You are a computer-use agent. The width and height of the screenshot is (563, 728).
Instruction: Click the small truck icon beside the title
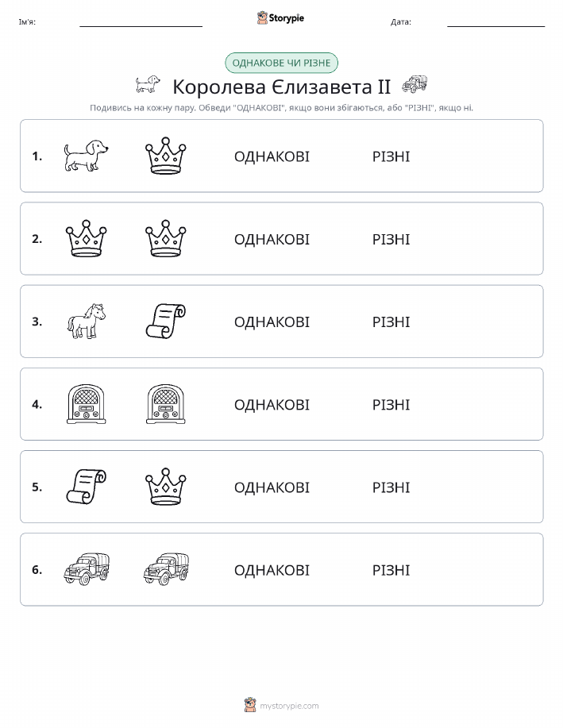pyautogui.click(x=415, y=84)
